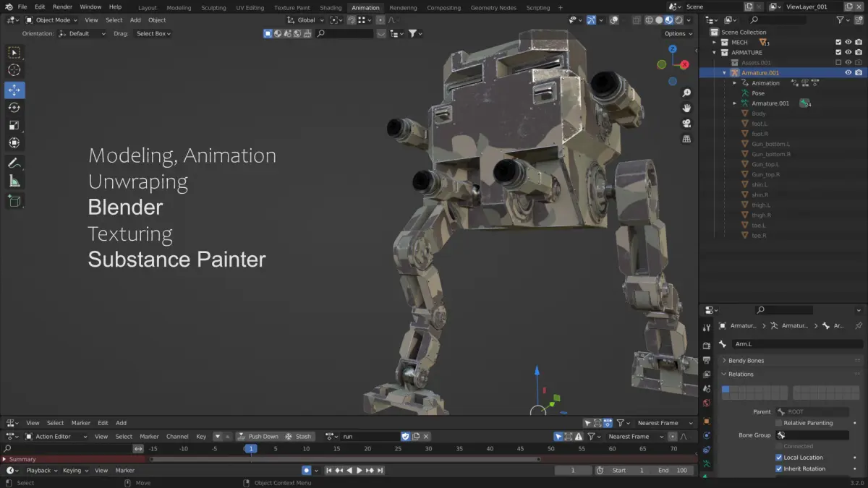868x488 pixels.
Task: Enable the Assets.001 collection checkbox
Action: pyautogui.click(x=838, y=63)
